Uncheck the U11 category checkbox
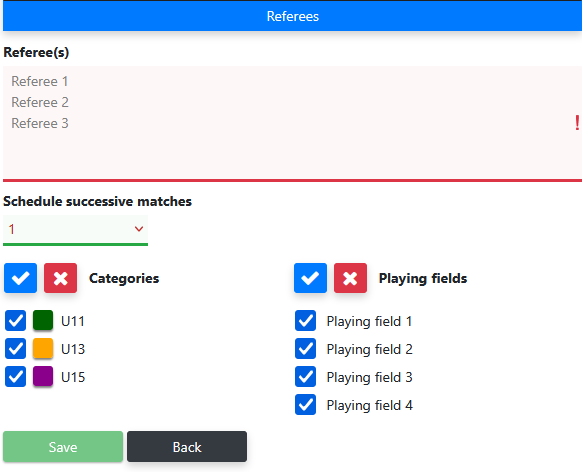Image resolution: width=582 pixels, height=472 pixels. click(15, 321)
